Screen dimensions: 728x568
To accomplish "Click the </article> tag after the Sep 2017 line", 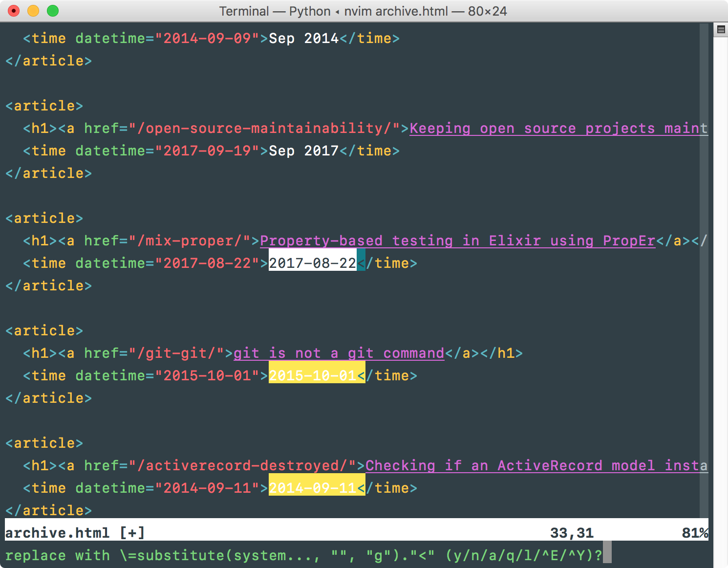I will [x=49, y=173].
